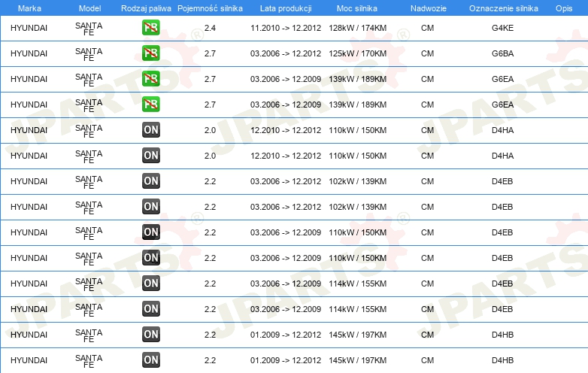588x373 pixels.
Task: Click the petrol fuel icon in the G4KE row
Action: tap(150, 28)
